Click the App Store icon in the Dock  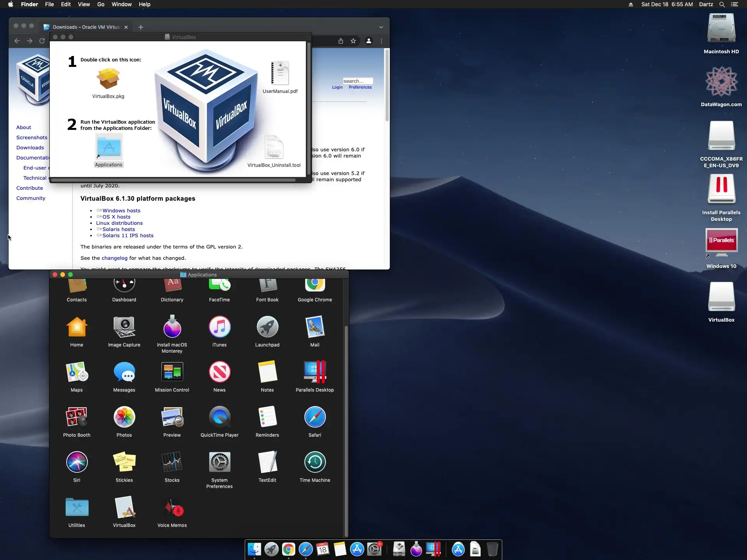coord(357,549)
